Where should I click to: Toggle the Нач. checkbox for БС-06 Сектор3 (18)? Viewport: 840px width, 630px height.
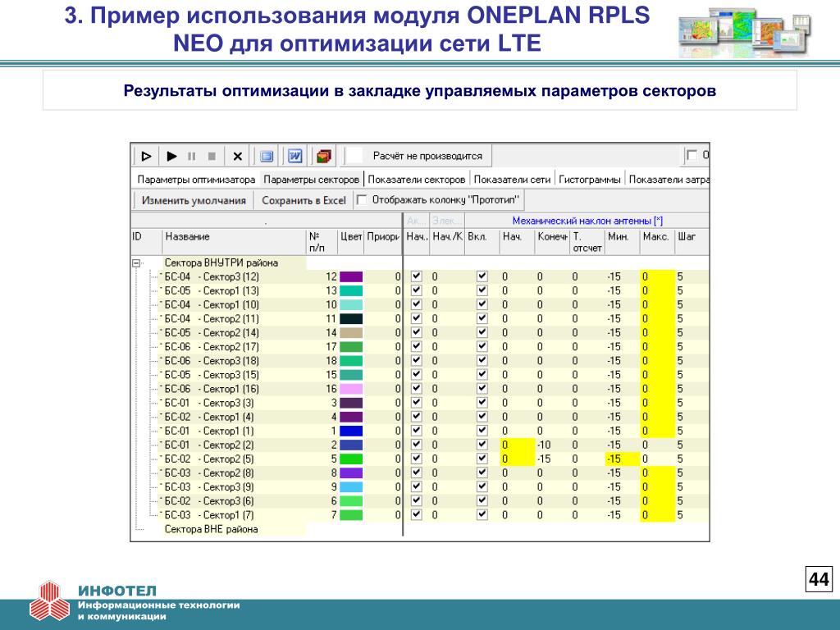click(x=416, y=361)
